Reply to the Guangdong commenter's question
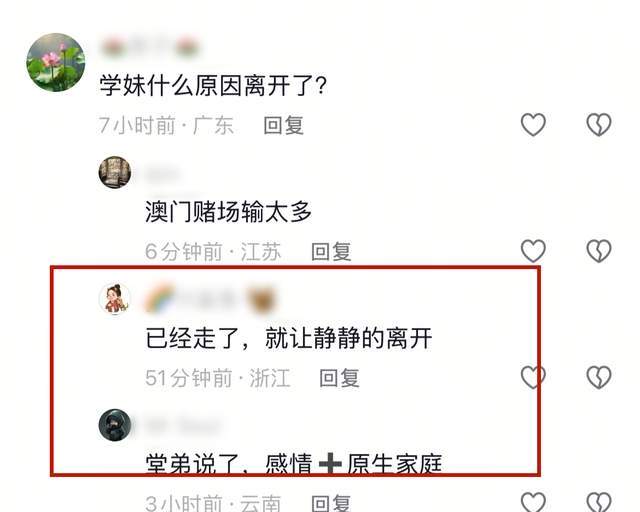Screen dimensions: 640x512 click(283, 125)
